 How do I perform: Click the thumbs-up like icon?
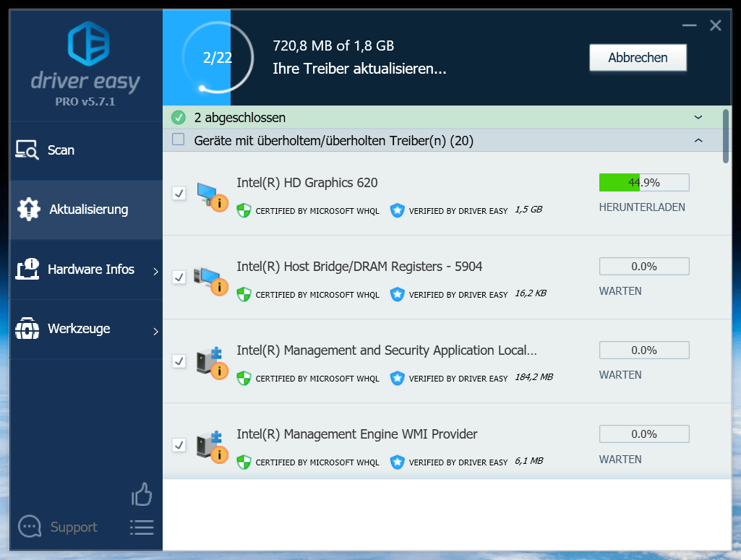point(142,494)
